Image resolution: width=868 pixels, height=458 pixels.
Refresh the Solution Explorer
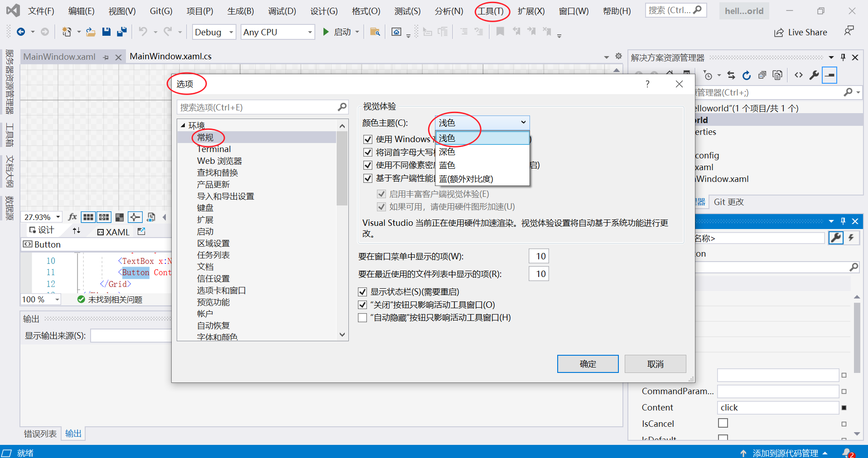(747, 75)
